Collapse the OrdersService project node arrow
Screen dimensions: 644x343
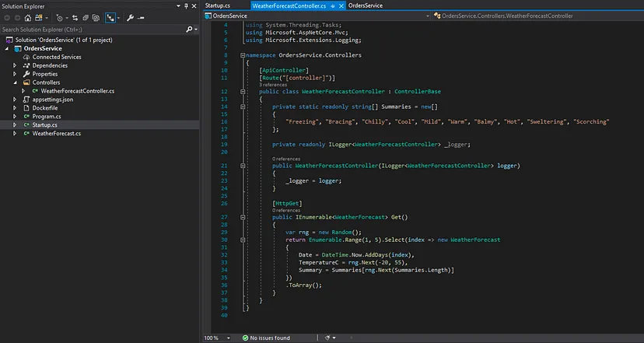[x=6, y=48]
